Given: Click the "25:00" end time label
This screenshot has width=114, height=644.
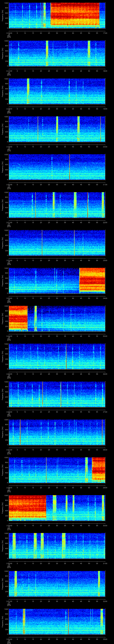Looking at the screenshot, I should point(105,336).
